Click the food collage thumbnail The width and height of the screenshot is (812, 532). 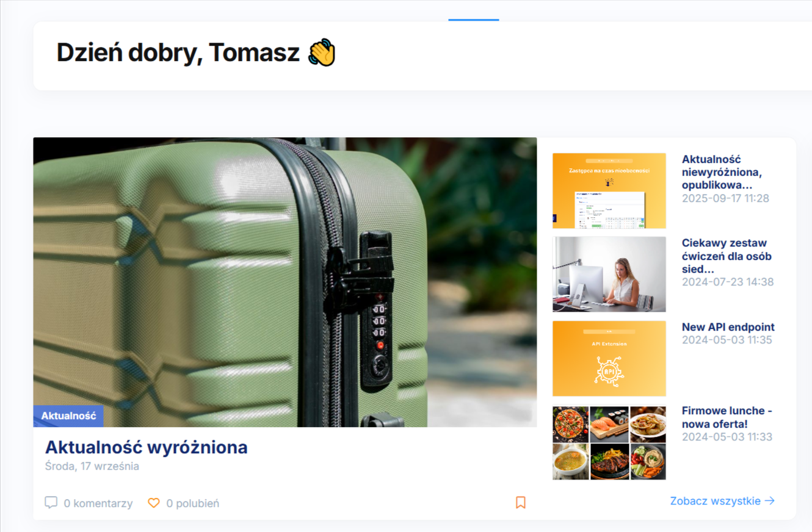click(x=609, y=443)
